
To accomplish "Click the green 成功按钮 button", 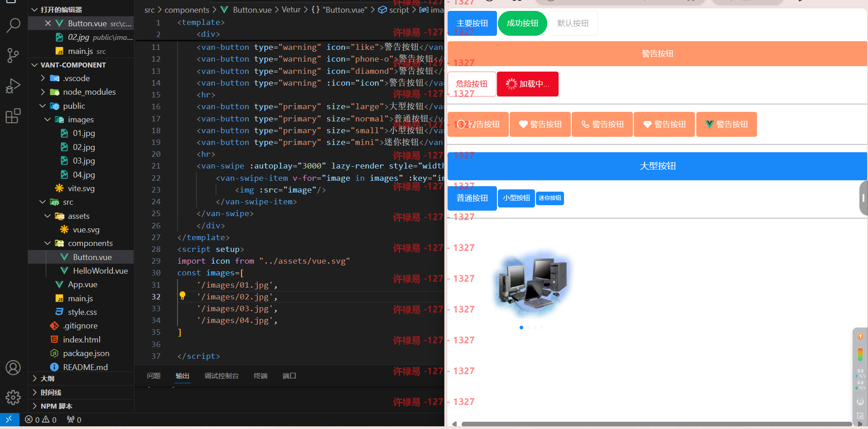I will pyautogui.click(x=522, y=23).
